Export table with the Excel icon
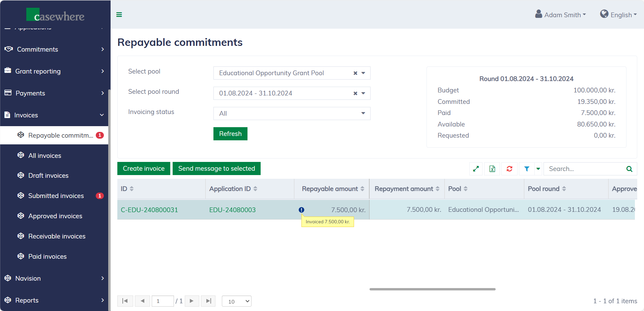This screenshot has height=311, width=644. coord(492,169)
